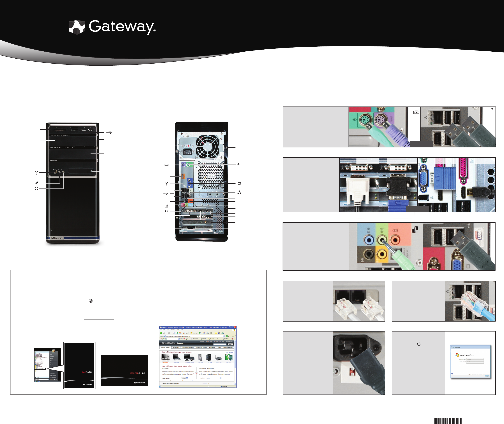
Task: Click the Serial Number input field
Action: 175,378
